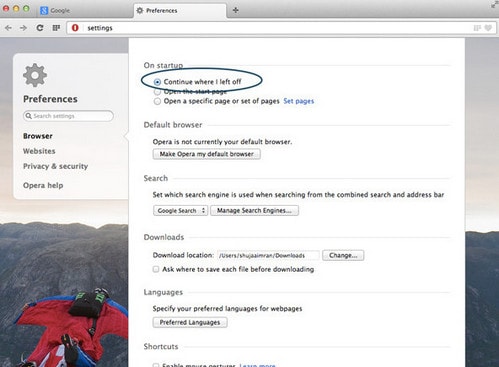
Task: Click the red Opera logo in address bar
Action: click(x=75, y=28)
